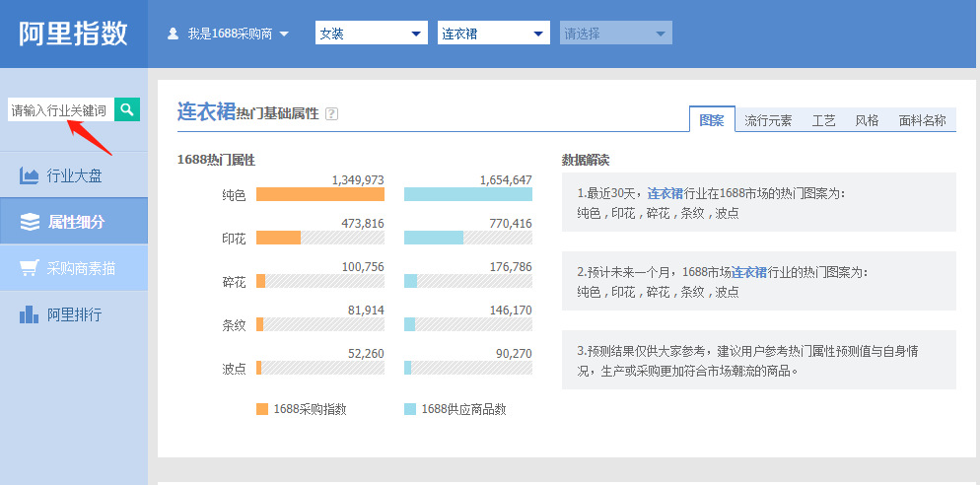Click the 连衣裙热门基础属性 title
Image resolution: width=980 pixels, height=485 pixels.
tap(248, 111)
